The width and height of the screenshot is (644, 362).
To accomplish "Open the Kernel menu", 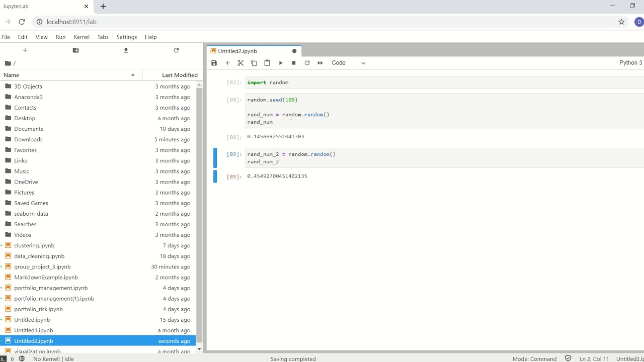I will click(x=82, y=37).
